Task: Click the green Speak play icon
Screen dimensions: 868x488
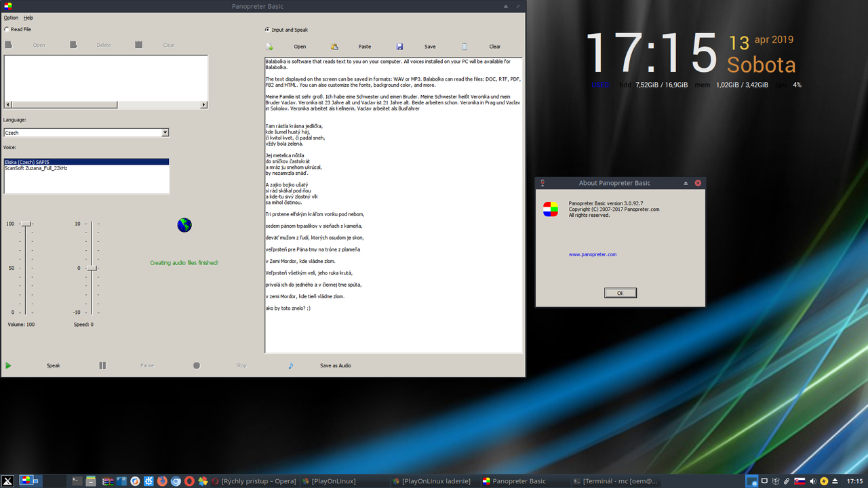Action: [8, 365]
